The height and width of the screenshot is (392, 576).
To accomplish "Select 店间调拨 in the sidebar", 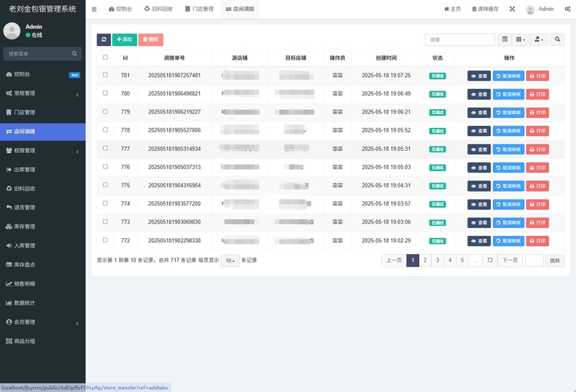I will 42,132.
